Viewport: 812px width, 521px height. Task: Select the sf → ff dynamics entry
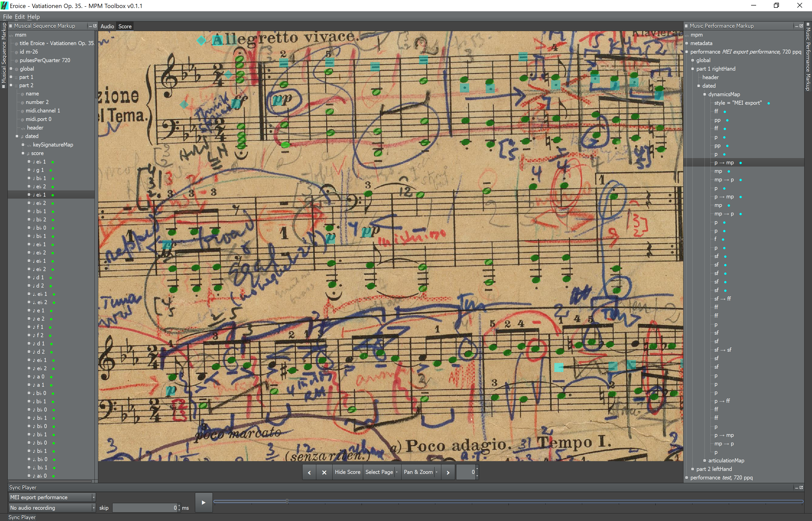723,299
